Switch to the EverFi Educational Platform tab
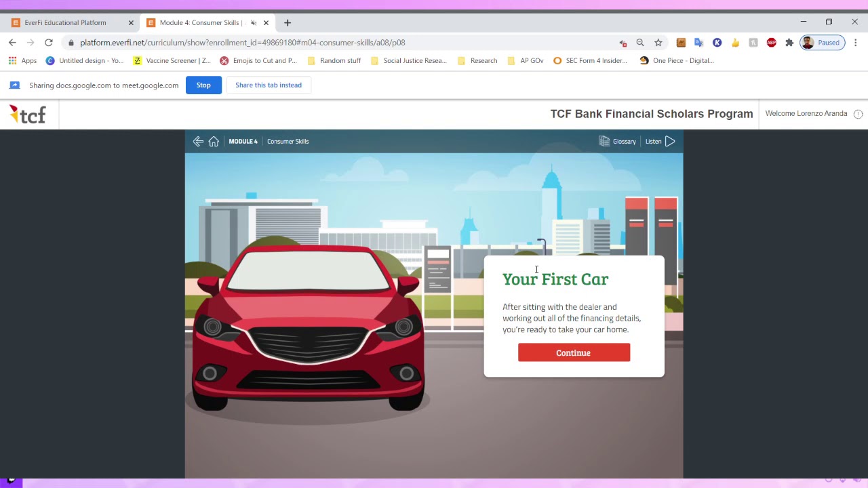The width and height of the screenshot is (868, 488). 73,22
